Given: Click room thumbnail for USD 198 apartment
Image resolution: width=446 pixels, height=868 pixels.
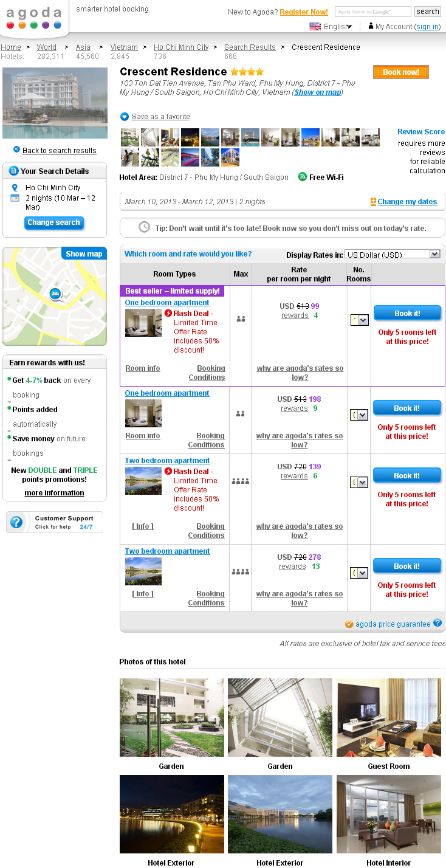Looking at the screenshot, I should coord(143,413).
